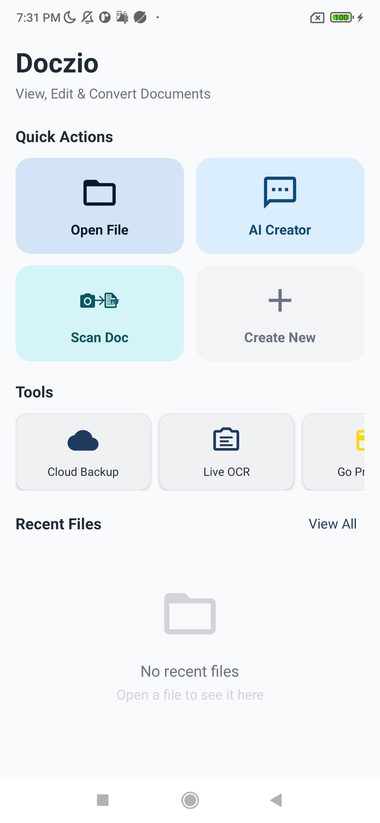Tap the partially visible Go Pro tool card
The height and width of the screenshot is (823, 380).
click(x=333, y=452)
